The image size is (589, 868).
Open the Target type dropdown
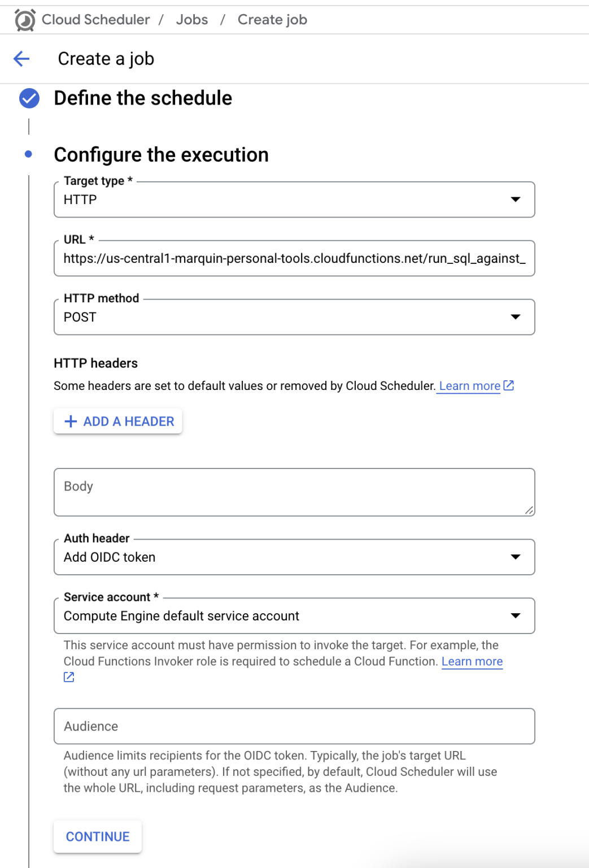point(516,199)
